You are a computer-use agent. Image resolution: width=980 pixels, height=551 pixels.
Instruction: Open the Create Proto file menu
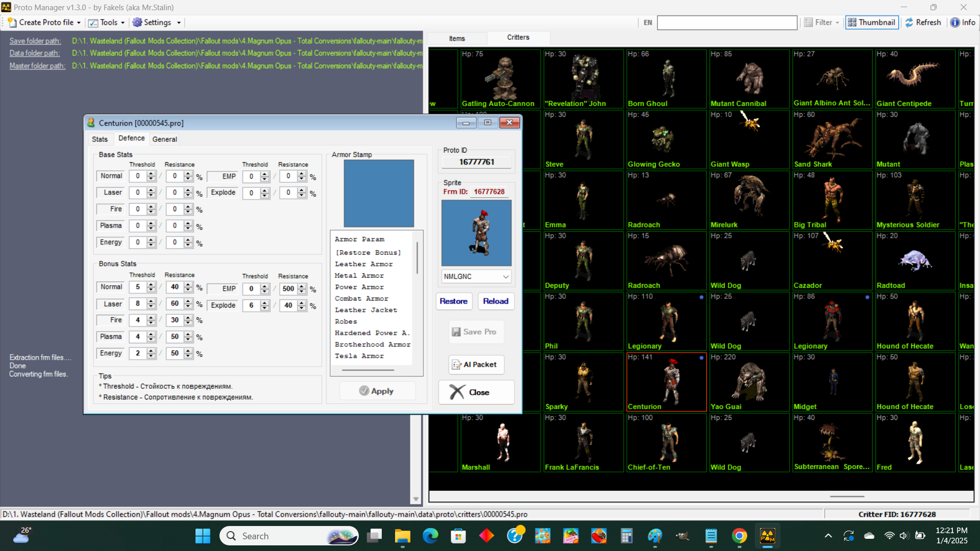tap(44, 22)
